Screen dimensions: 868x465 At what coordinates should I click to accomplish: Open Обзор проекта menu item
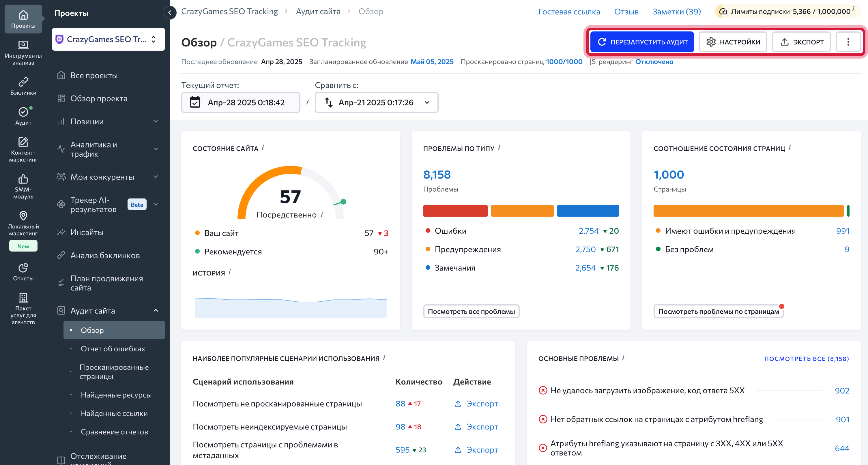pyautogui.click(x=98, y=98)
